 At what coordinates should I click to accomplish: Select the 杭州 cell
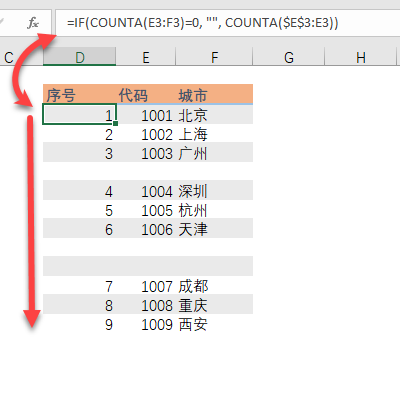(x=214, y=210)
